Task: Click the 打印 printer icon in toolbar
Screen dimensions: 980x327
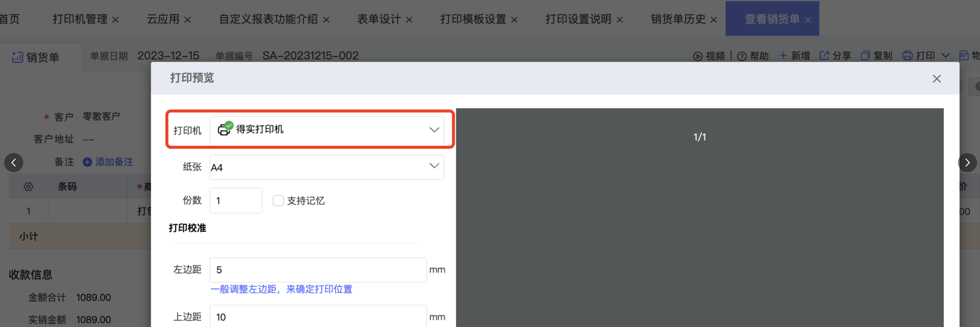Action: click(x=907, y=55)
